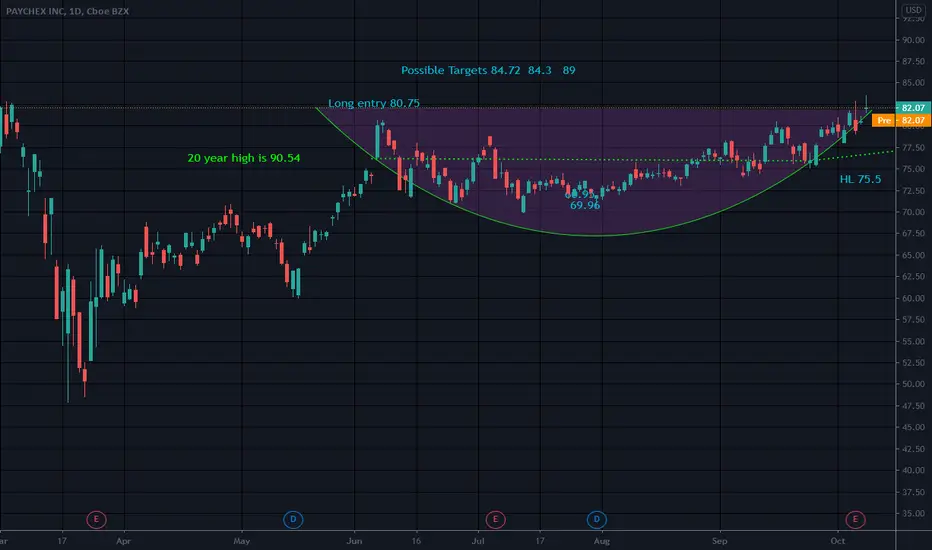The image size is (932, 550).
Task: Click the 65.00 price axis label
Action: pyautogui.click(x=913, y=255)
